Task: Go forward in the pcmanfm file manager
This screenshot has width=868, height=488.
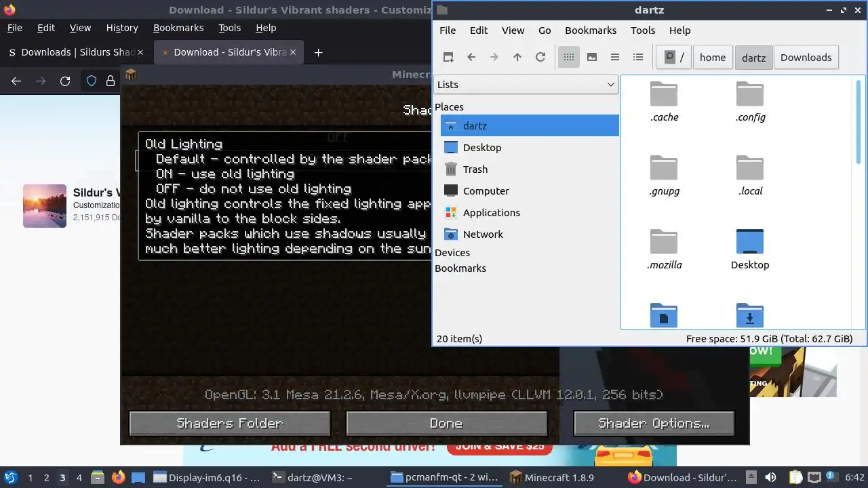Action: click(x=494, y=58)
